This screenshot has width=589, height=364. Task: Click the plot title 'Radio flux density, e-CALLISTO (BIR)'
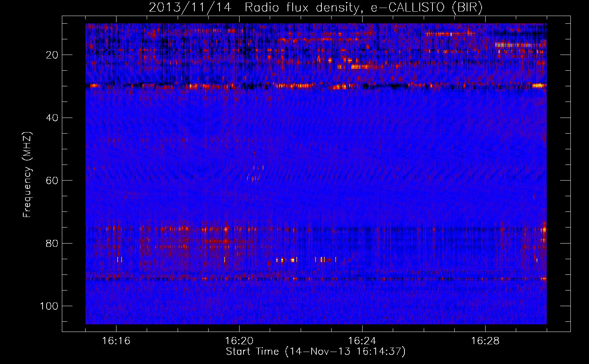(363, 7)
